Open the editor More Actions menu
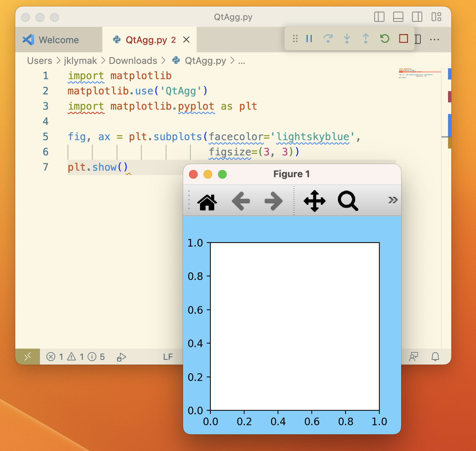 [435, 40]
